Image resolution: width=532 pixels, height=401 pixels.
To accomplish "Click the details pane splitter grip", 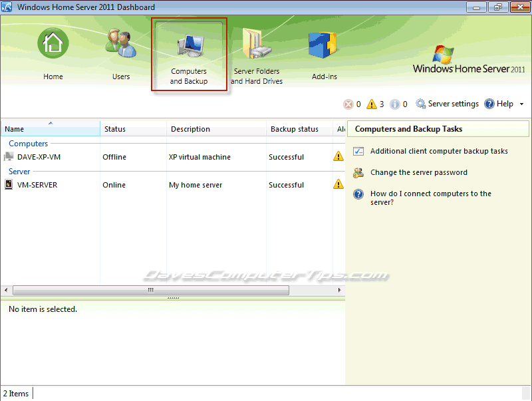I will 173,298.
